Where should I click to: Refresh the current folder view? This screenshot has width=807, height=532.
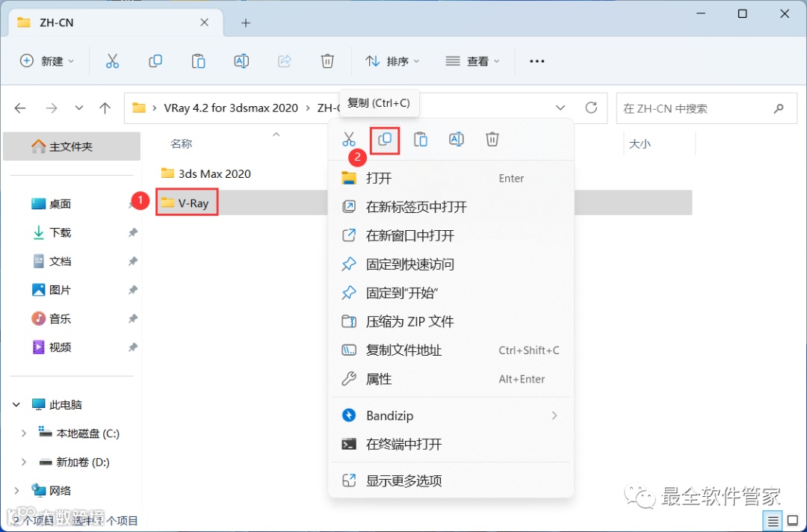pyautogui.click(x=591, y=108)
